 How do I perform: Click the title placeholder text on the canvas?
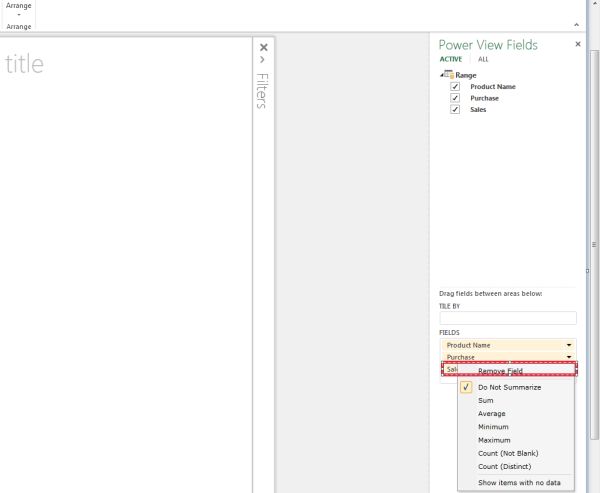pyautogui.click(x=24, y=64)
